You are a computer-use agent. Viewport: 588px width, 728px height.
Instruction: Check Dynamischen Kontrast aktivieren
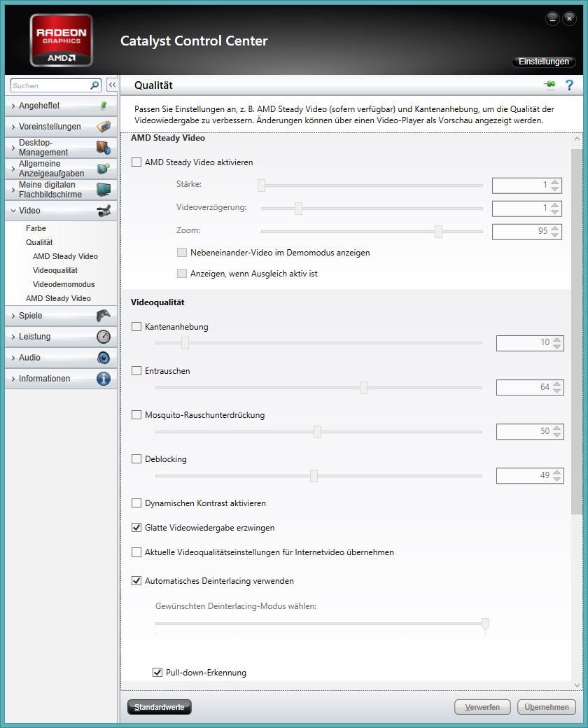136,503
